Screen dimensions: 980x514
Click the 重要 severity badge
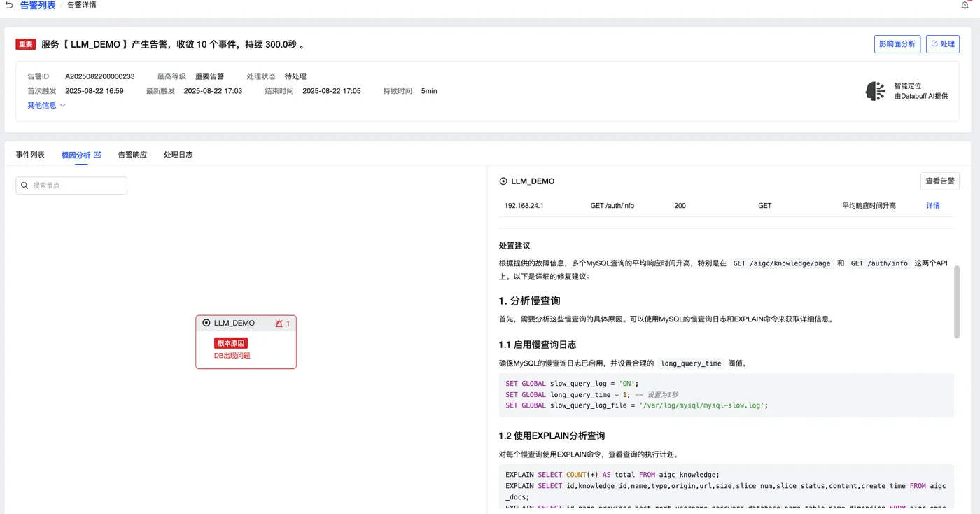tap(26, 44)
